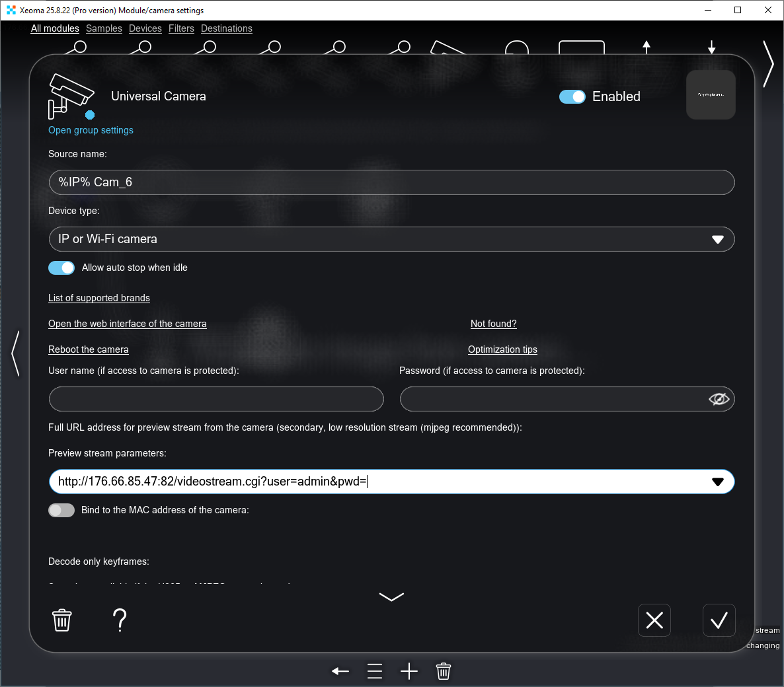Disable Allow auto stop when idle
Image resolution: width=784 pixels, height=687 pixels.
pos(61,268)
